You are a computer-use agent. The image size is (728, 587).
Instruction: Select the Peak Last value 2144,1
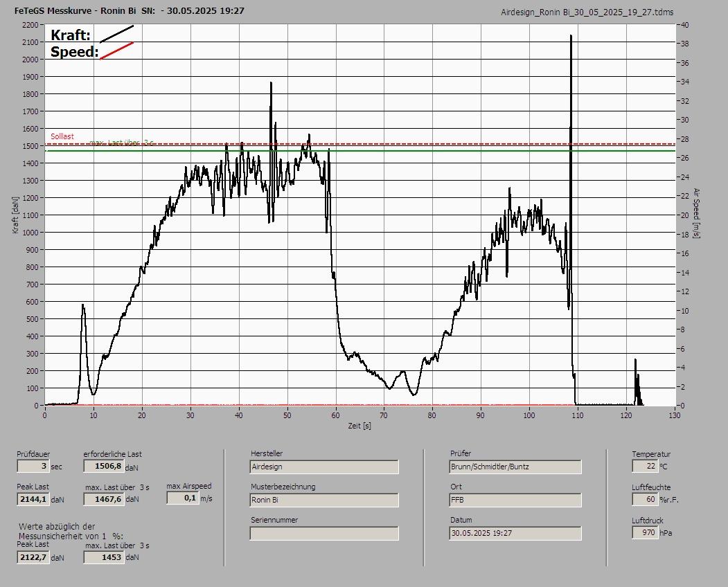(x=33, y=499)
